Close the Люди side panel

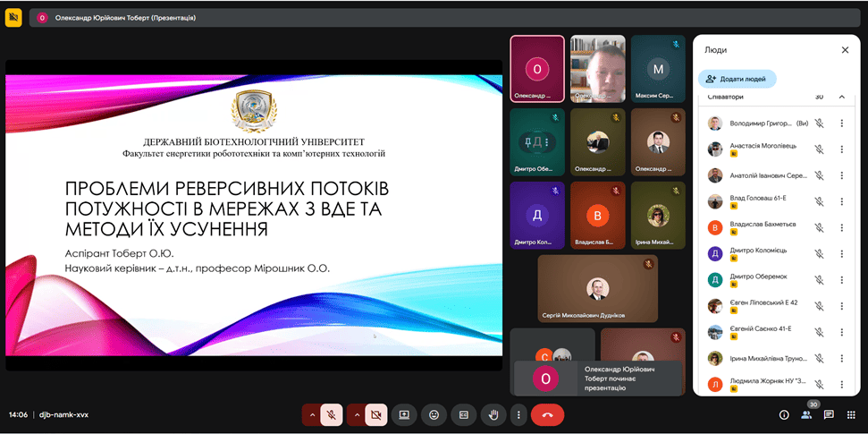coord(845,50)
